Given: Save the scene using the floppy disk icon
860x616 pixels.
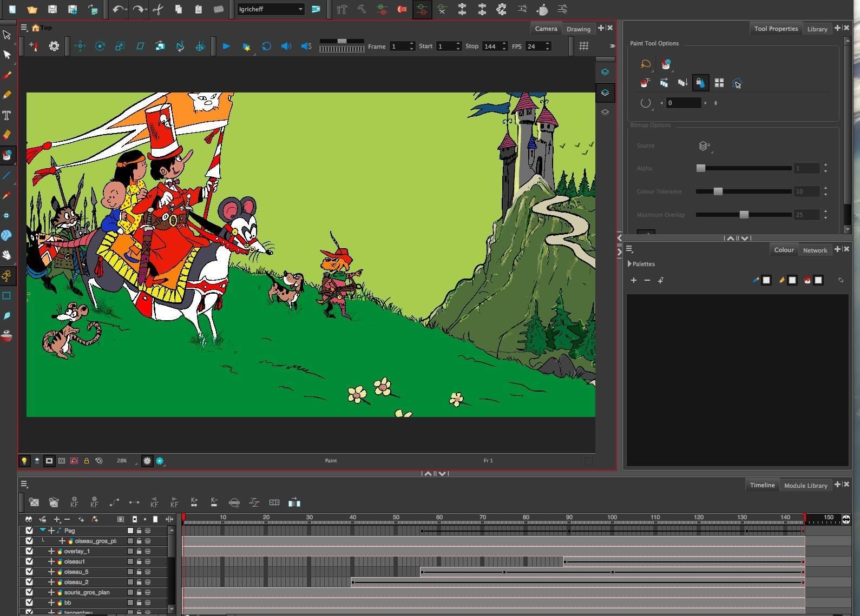Looking at the screenshot, I should pyautogui.click(x=52, y=9).
